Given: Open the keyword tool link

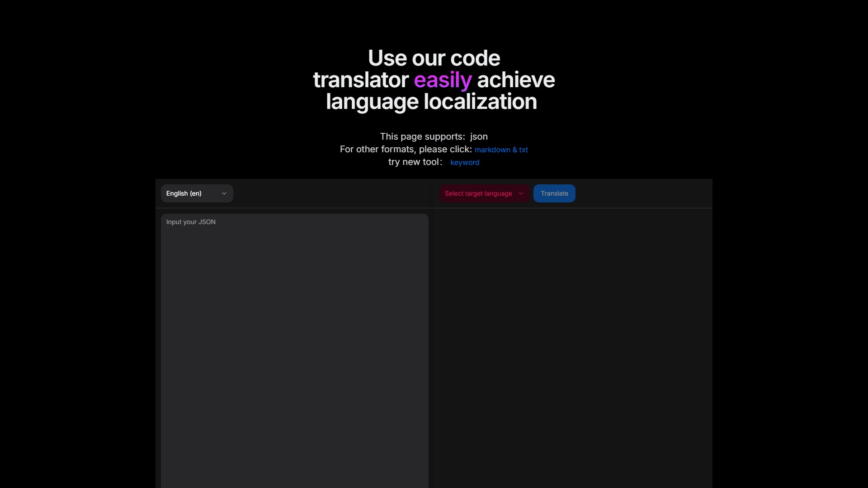Looking at the screenshot, I should [464, 162].
